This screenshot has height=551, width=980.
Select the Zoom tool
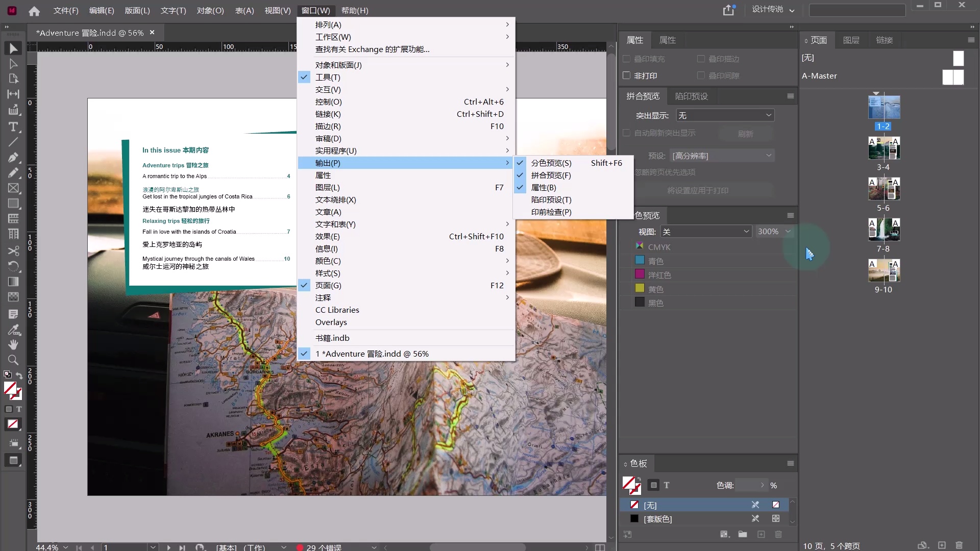tap(13, 361)
